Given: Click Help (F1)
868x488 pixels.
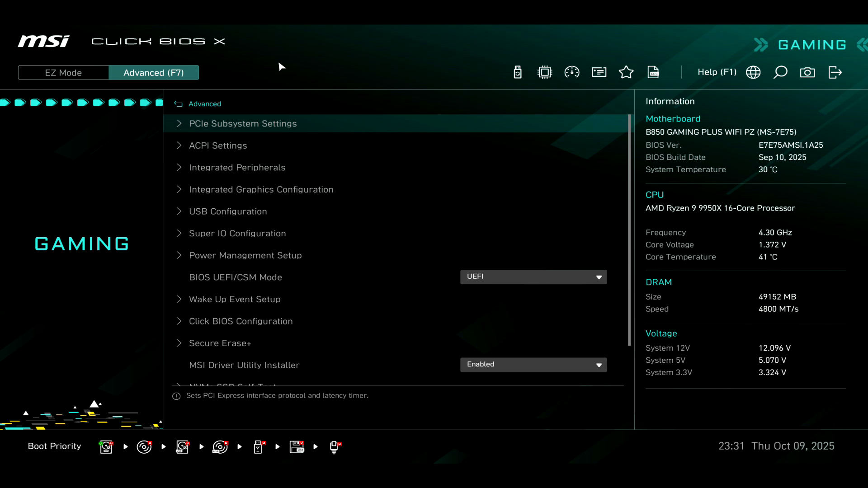Looking at the screenshot, I should pos(717,72).
